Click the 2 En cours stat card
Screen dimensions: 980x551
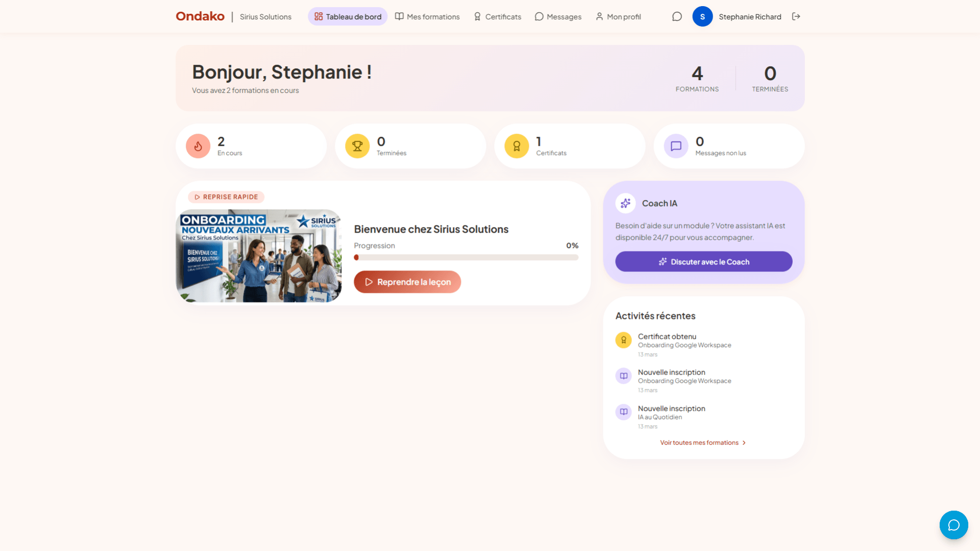(251, 146)
